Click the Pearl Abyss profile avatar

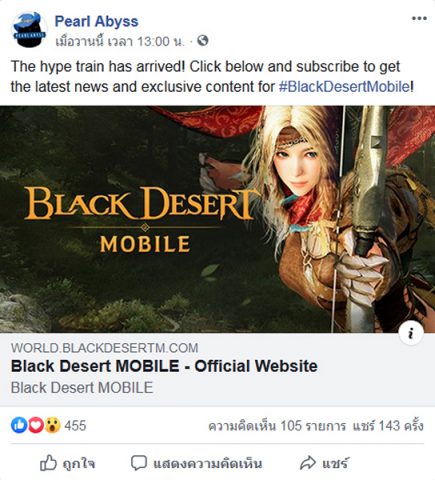coord(29,30)
